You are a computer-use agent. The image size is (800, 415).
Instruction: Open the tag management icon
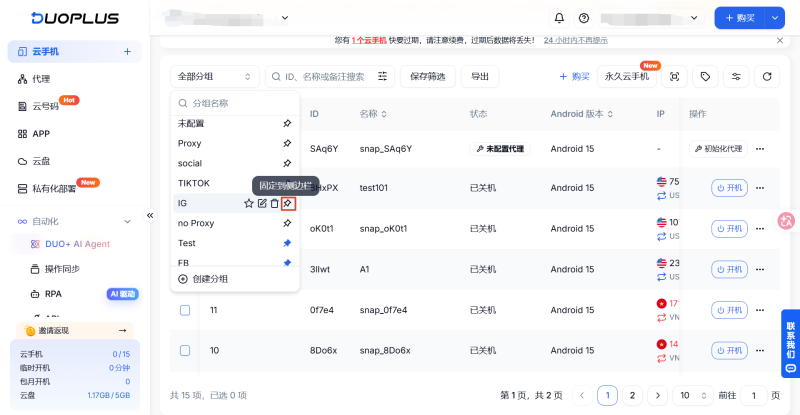tap(705, 77)
